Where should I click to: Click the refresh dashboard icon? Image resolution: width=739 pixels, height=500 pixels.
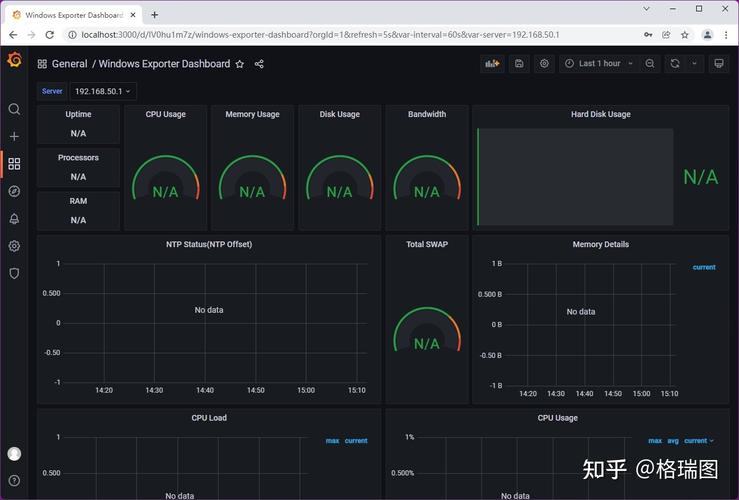(x=675, y=64)
